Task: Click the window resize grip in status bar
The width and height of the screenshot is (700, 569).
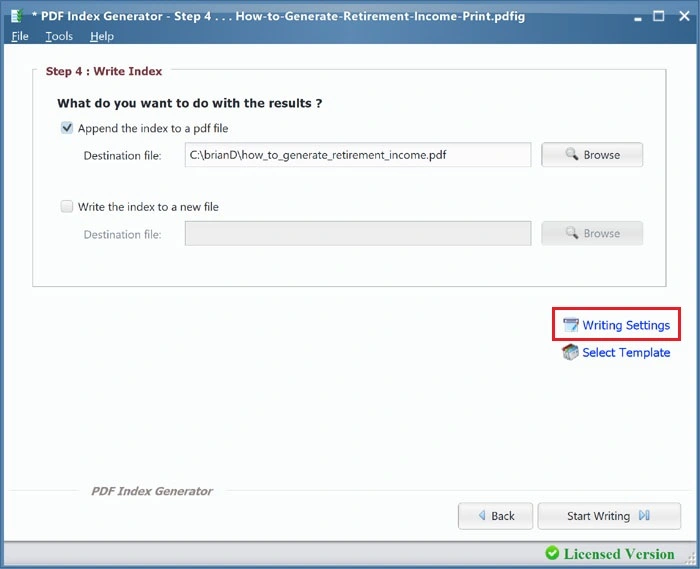Action: (x=691, y=561)
